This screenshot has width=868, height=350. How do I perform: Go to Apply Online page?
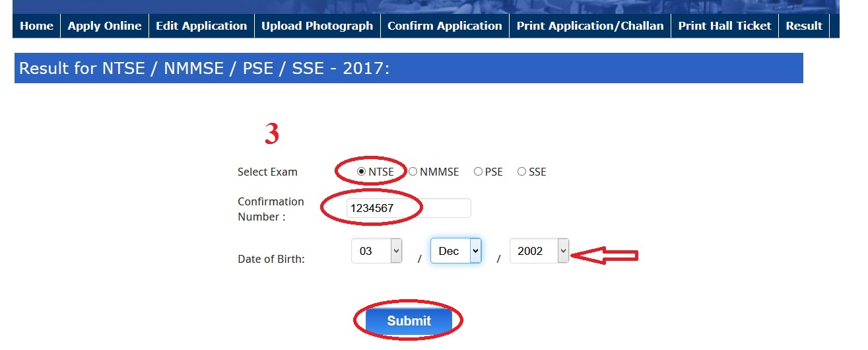(x=104, y=26)
